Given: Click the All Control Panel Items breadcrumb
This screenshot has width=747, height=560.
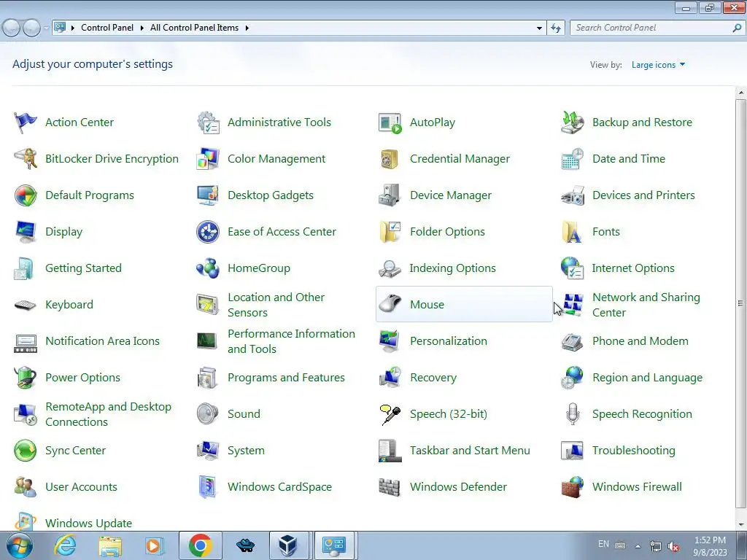Looking at the screenshot, I should tap(194, 28).
